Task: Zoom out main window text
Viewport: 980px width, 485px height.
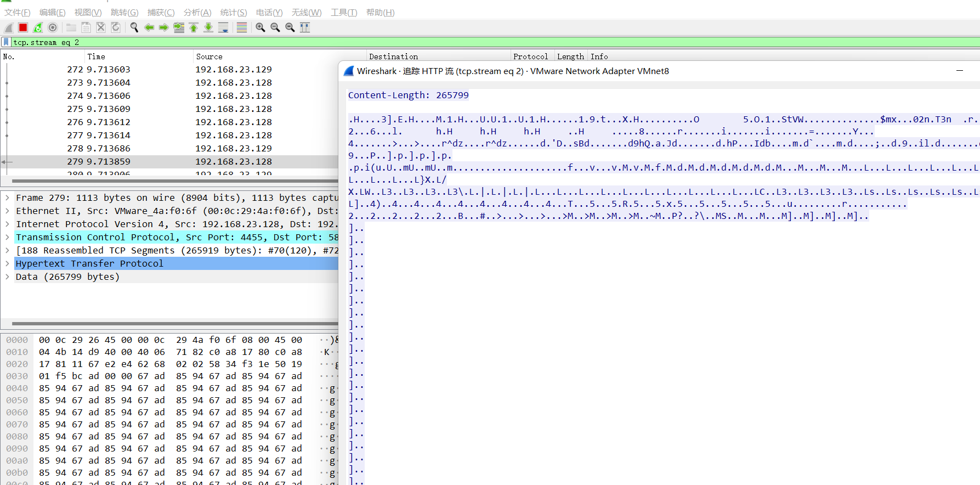Action: click(275, 27)
